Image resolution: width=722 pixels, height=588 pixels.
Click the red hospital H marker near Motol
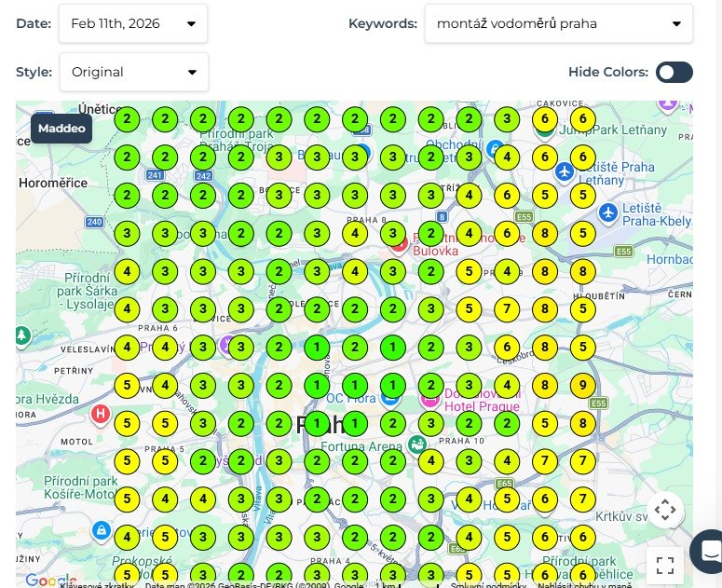tap(101, 415)
